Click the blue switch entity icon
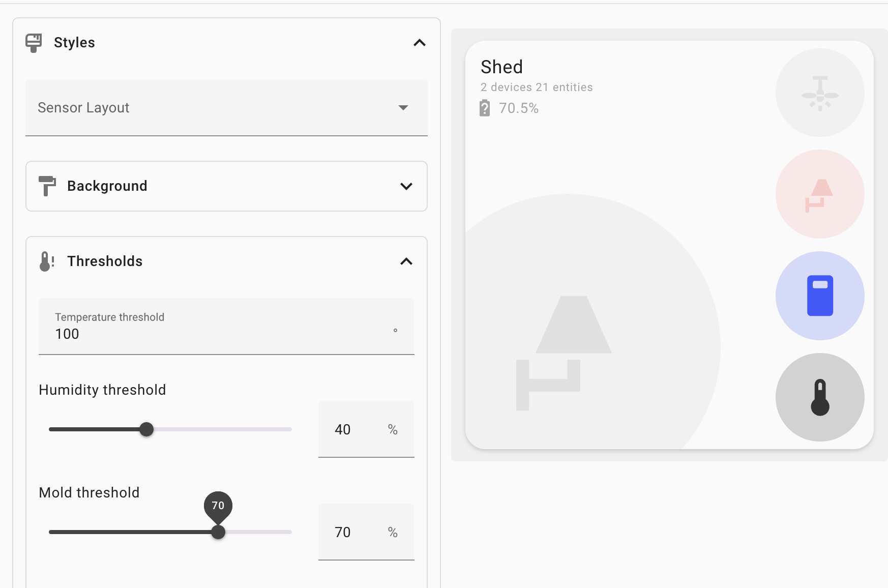Viewport: 888px width, 588px height. pos(819,296)
